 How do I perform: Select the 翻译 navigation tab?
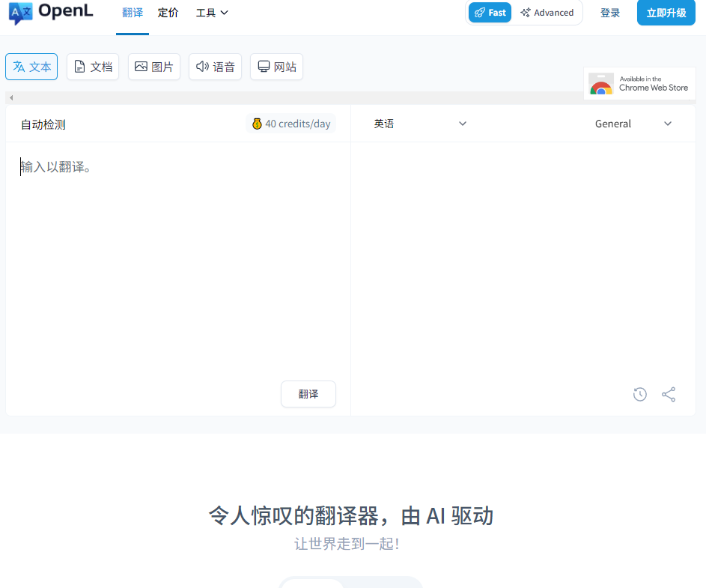(133, 13)
